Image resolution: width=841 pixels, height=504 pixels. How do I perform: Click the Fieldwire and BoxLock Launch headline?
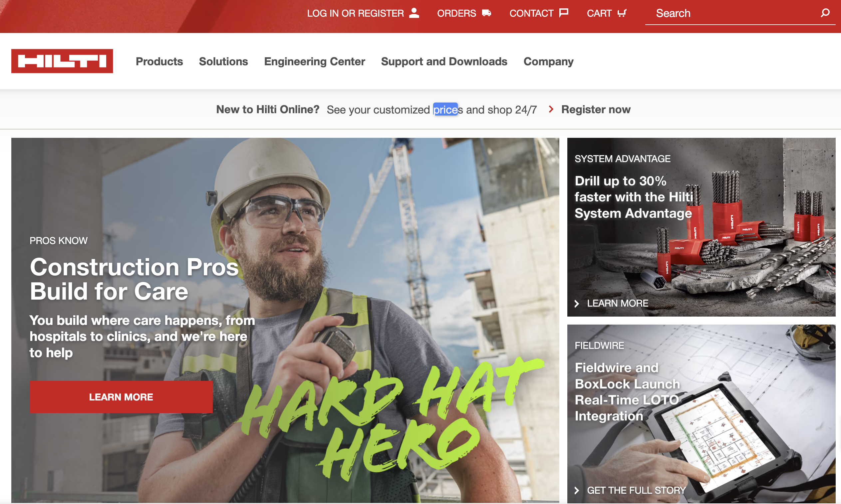tap(627, 391)
